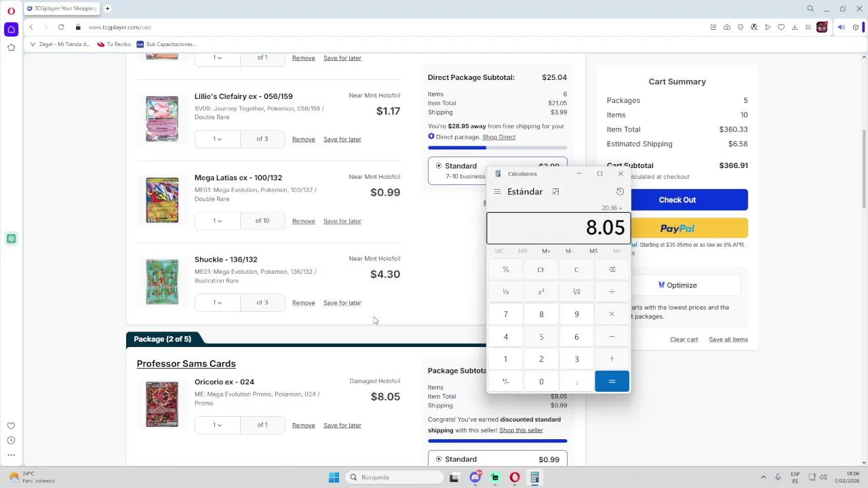The image size is (868, 488).
Task: Open the extensions cube icon
Action: coord(855,27)
